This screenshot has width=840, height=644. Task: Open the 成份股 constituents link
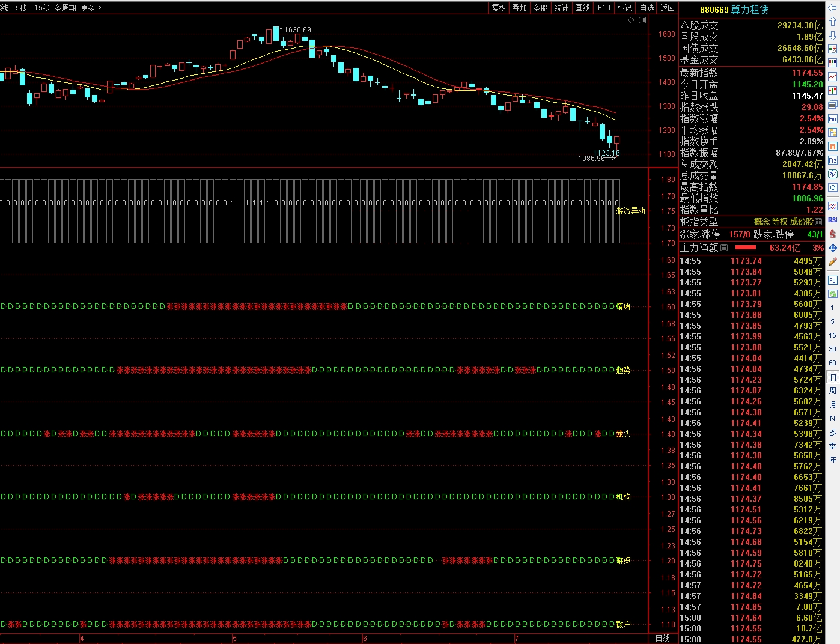click(802, 222)
